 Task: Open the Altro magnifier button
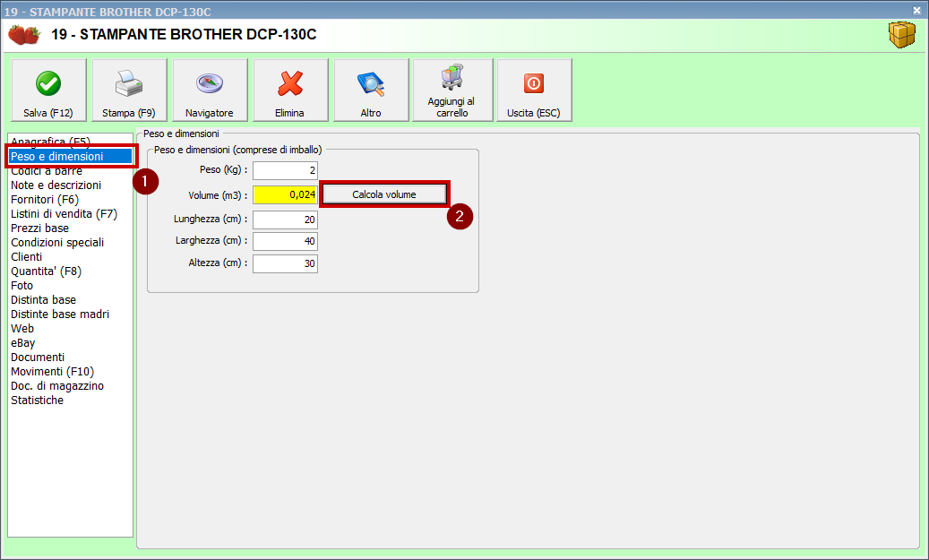click(x=371, y=90)
